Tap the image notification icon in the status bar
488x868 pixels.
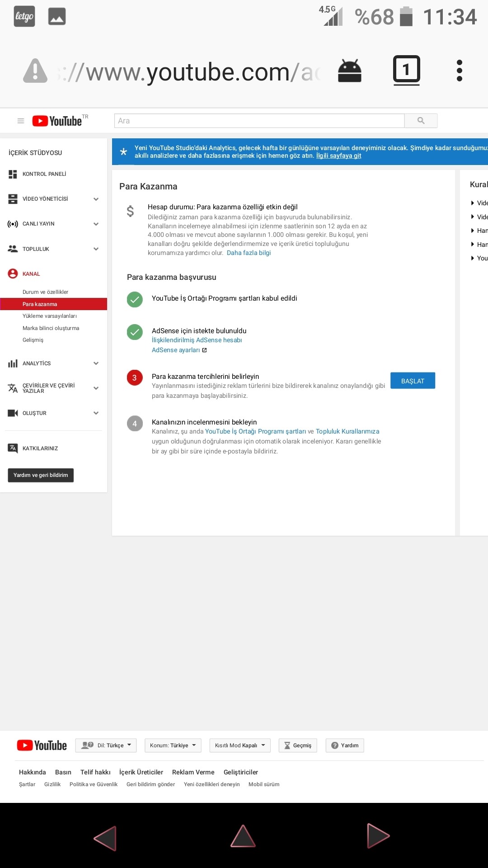pos(57,17)
